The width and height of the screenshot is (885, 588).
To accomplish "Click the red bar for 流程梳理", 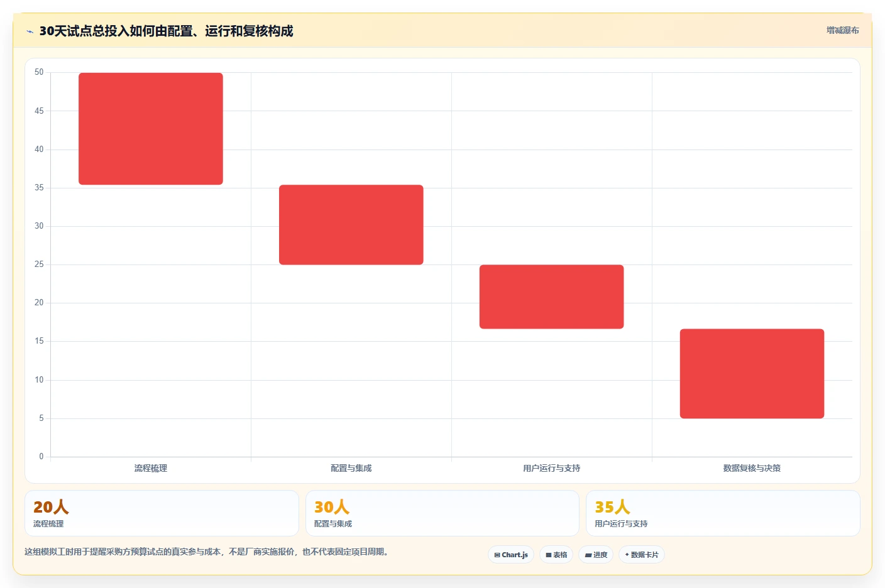I will (x=151, y=129).
